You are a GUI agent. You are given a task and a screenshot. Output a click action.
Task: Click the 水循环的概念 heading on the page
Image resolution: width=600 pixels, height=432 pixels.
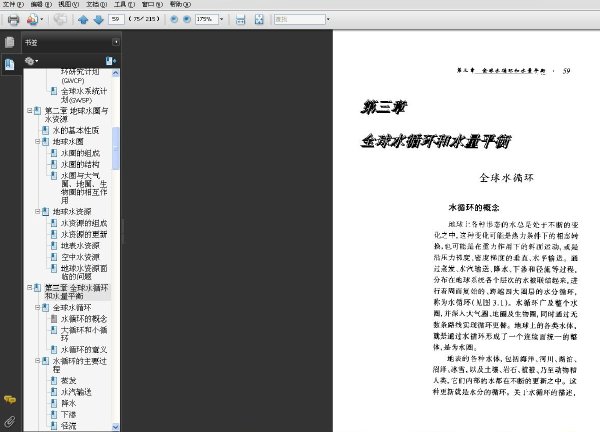click(474, 208)
